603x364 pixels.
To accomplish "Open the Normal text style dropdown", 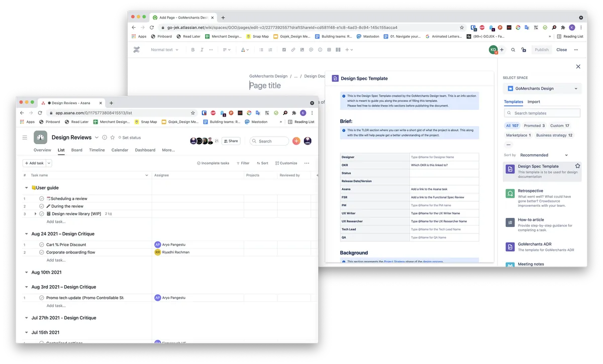I will [165, 50].
